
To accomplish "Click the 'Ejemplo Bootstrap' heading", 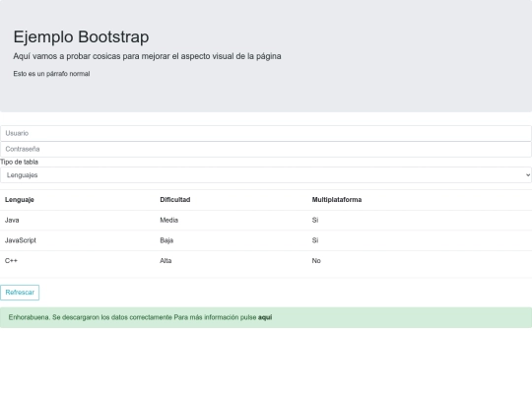I will click(81, 36).
